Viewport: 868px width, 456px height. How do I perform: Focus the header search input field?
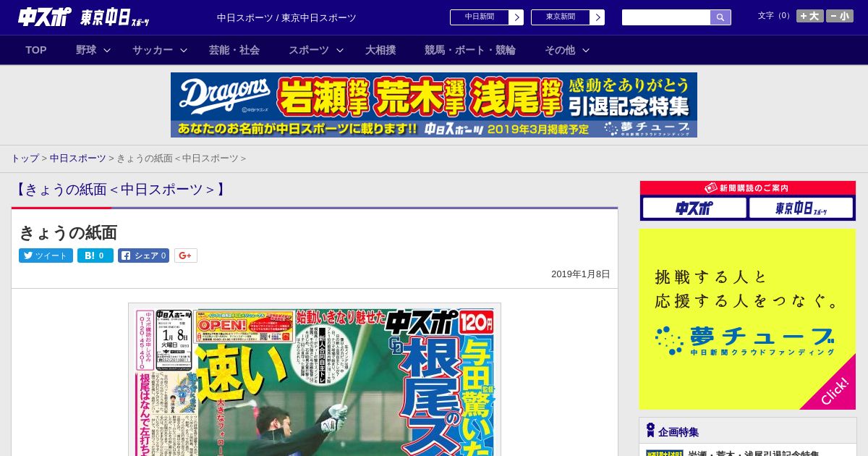(x=666, y=17)
